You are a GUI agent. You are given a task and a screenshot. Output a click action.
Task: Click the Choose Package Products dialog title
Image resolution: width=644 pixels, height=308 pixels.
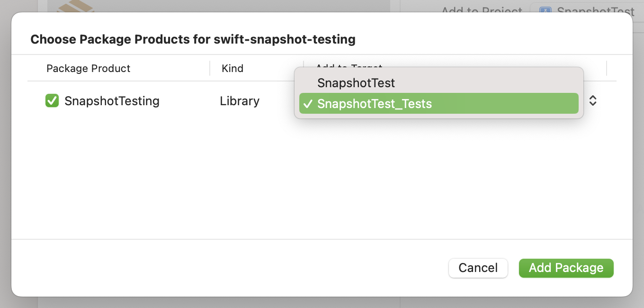point(193,39)
